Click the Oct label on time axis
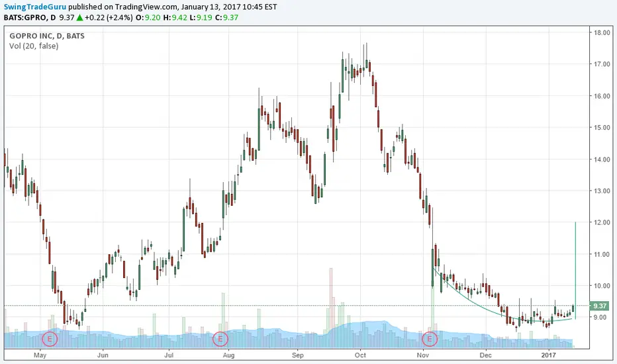Viewport: 617px width, 364px height. 360,355
